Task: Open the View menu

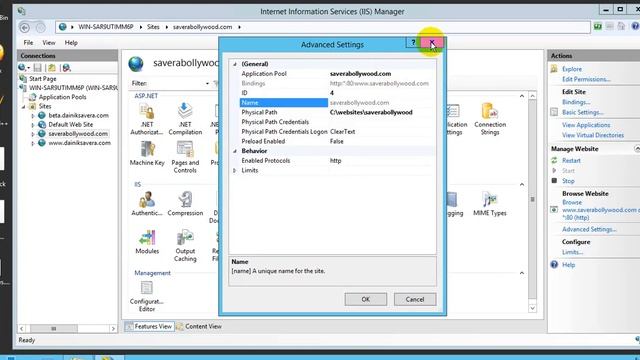Action: 49,42
